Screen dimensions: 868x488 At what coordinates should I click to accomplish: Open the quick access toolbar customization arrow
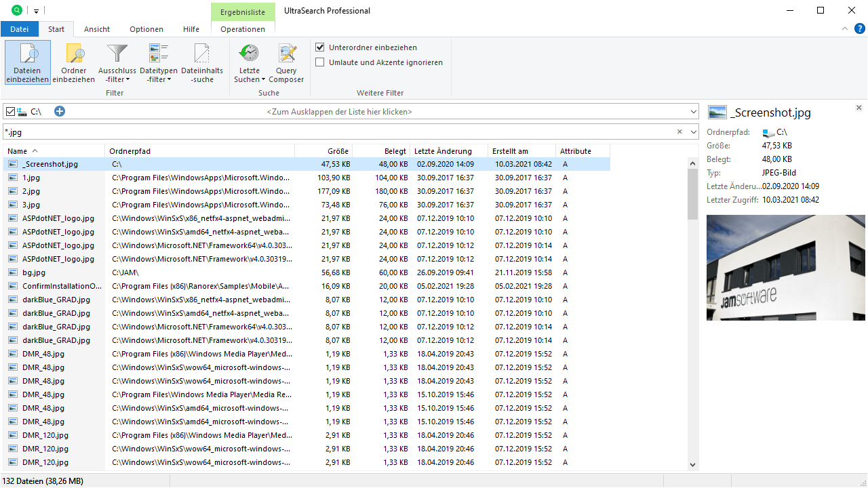click(x=36, y=11)
